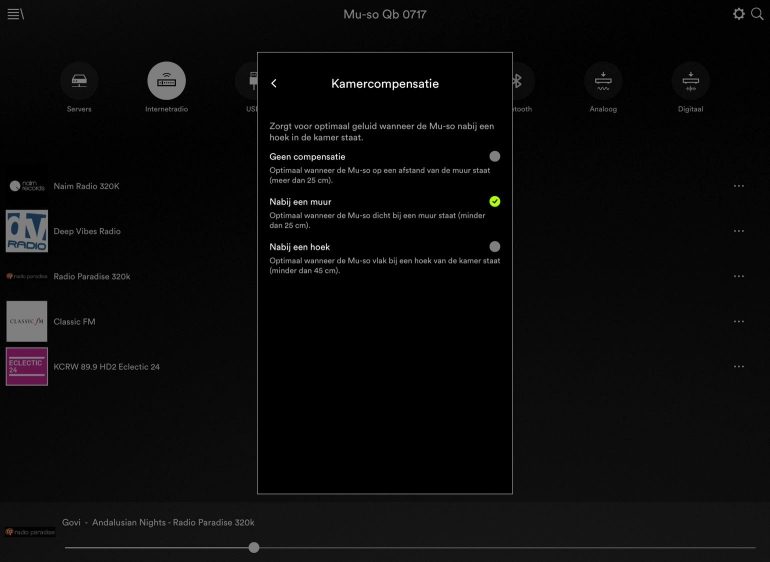Image resolution: width=770 pixels, height=562 pixels.
Task: Select the Nabij een muur option
Action: coord(494,202)
